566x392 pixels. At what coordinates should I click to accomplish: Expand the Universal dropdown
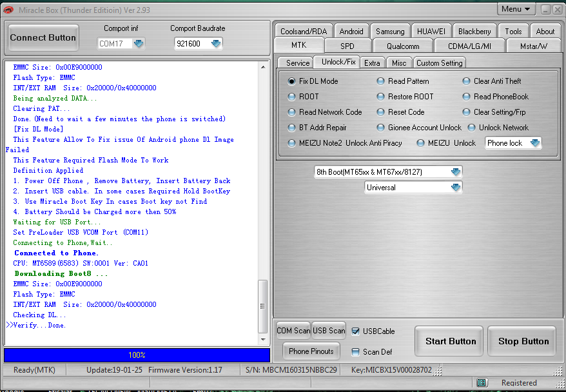456,188
